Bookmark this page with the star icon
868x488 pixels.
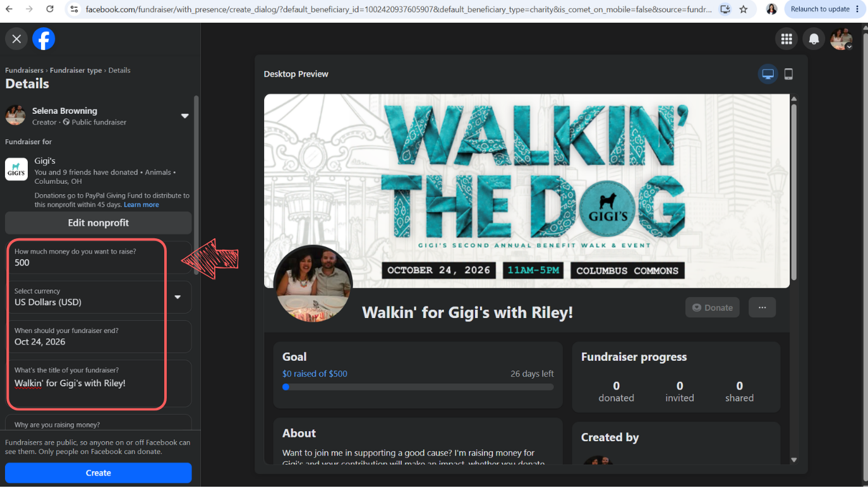744,9
